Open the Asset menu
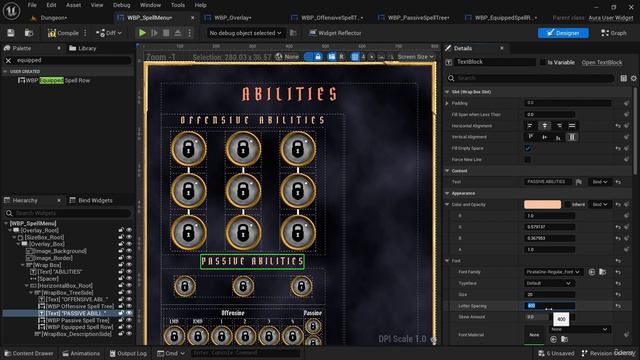Screen dimensions: 640x360 (73, 5)
